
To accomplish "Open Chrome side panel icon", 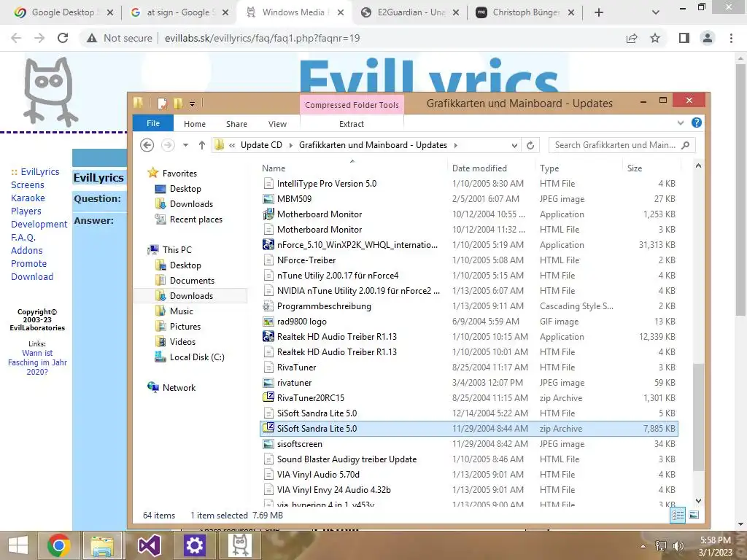I will click(684, 38).
